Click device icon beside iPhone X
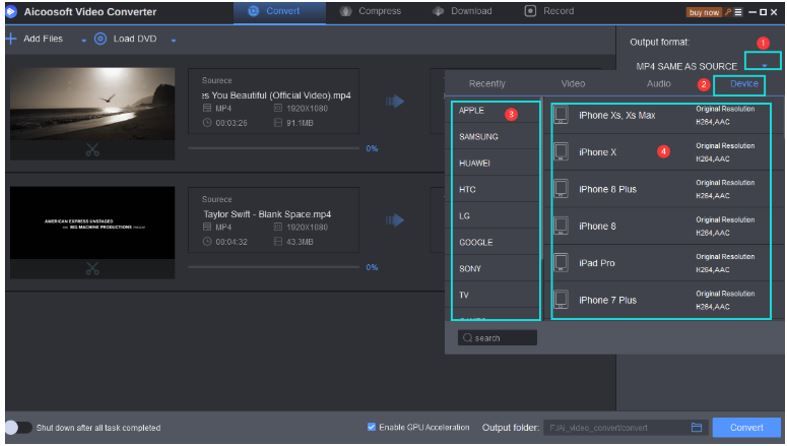 pyautogui.click(x=561, y=152)
